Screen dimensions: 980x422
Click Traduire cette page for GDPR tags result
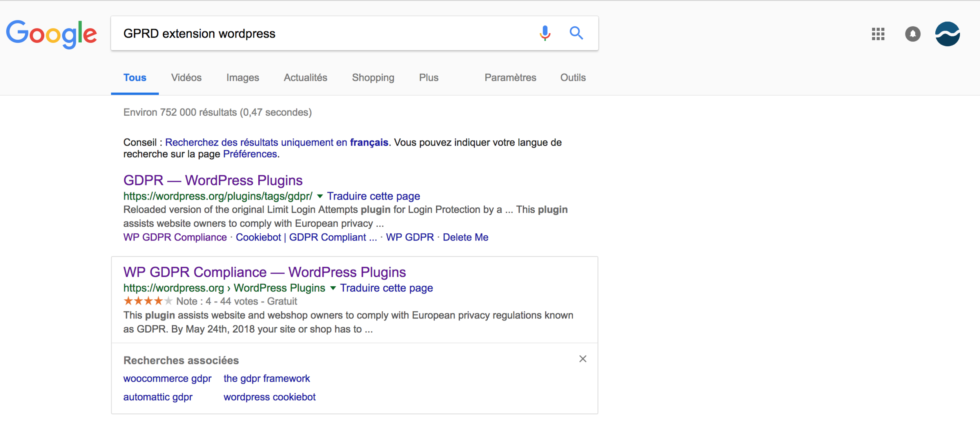coord(374,196)
